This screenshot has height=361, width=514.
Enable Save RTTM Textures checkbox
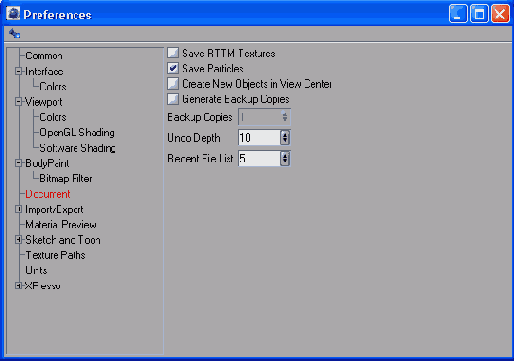[173, 53]
